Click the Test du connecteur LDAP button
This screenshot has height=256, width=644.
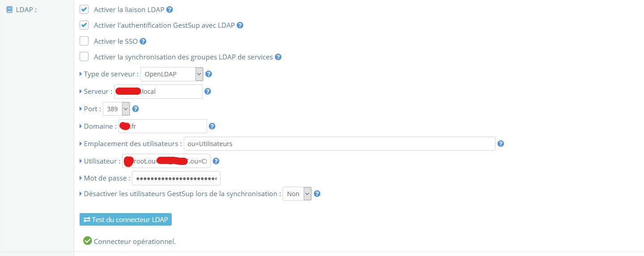click(x=126, y=219)
